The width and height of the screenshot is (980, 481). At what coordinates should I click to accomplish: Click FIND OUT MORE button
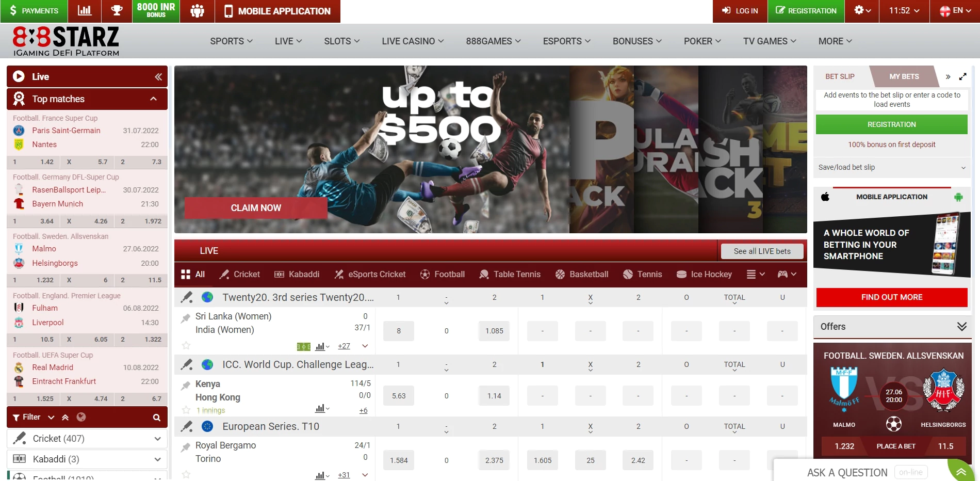[x=891, y=297]
